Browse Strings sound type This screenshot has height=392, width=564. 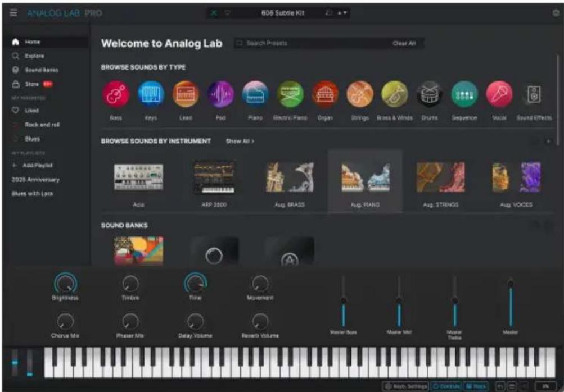[360, 94]
